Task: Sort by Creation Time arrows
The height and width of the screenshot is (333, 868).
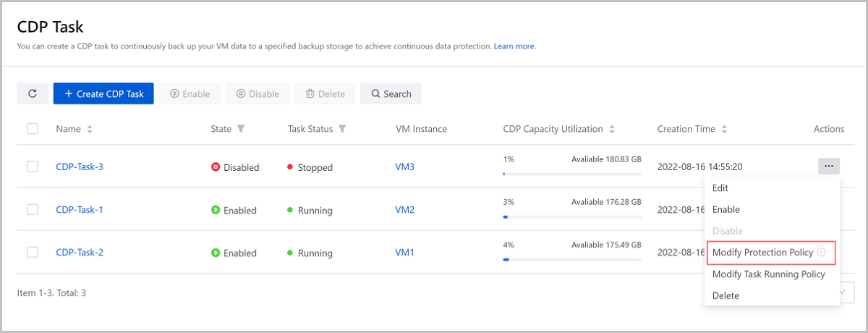Action: 724,129
